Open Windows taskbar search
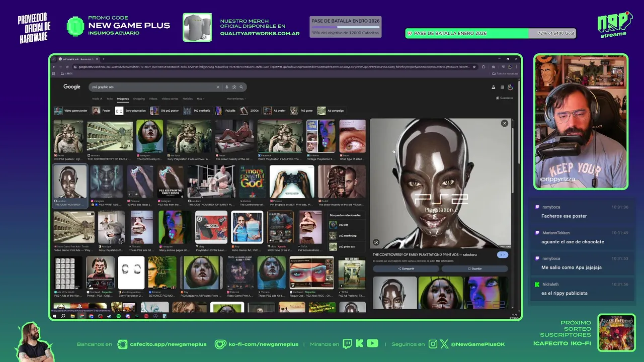The height and width of the screenshot is (362, 644). pyautogui.click(x=63, y=316)
